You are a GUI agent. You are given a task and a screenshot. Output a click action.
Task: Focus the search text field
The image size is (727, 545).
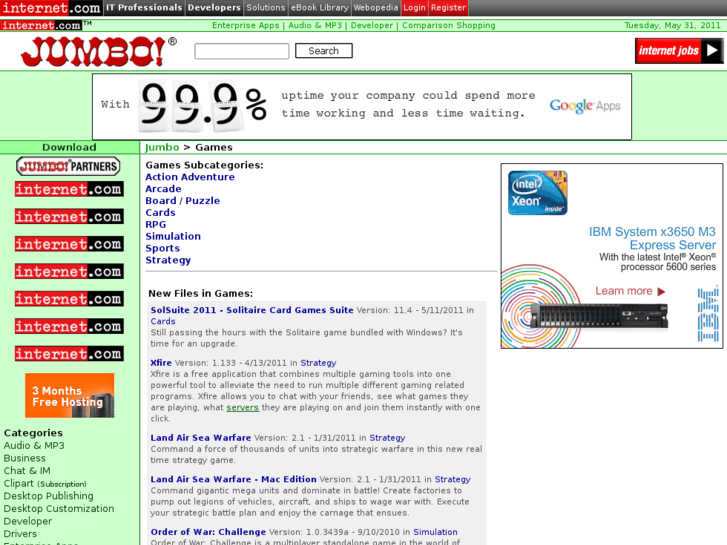(x=242, y=51)
